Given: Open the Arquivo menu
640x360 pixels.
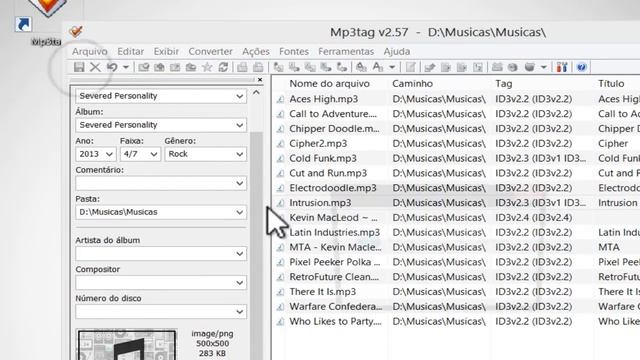Looking at the screenshot, I should tap(90, 51).
